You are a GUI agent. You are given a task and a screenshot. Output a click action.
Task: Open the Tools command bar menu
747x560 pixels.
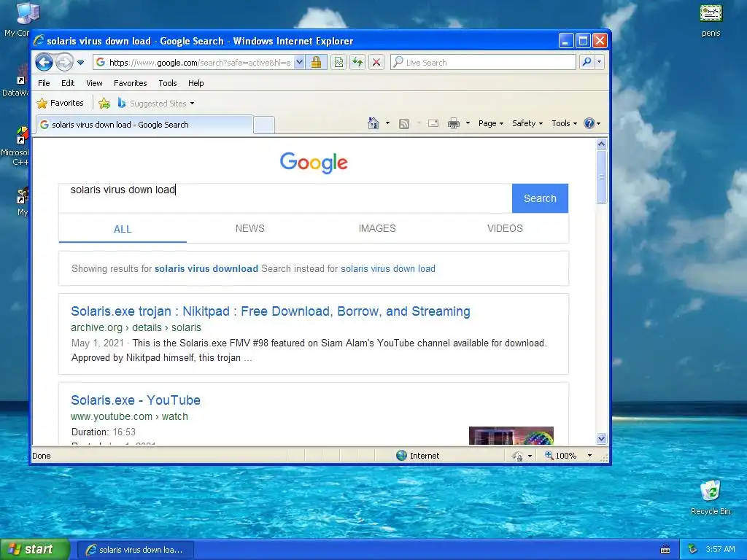(x=564, y=123)
